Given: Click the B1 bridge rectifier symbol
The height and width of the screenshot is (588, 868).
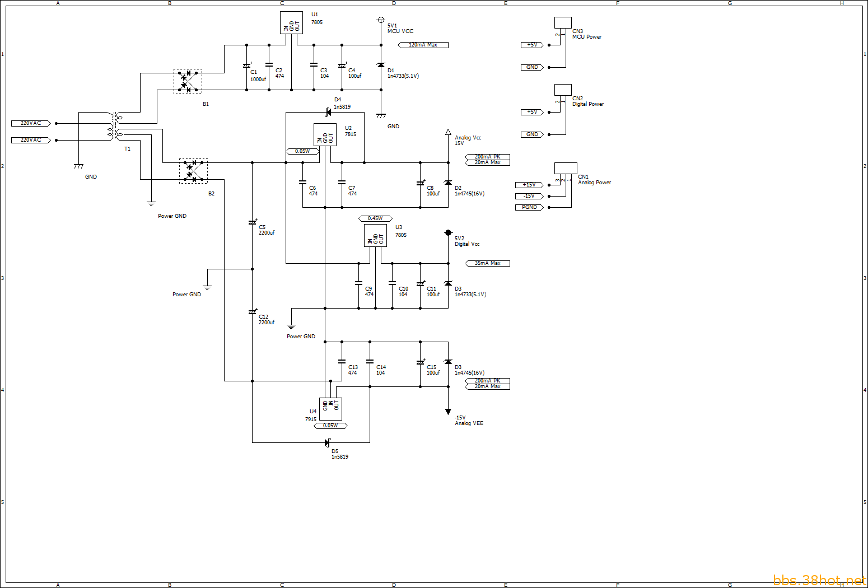Looking at the screenshot, I should coord(188,81).
